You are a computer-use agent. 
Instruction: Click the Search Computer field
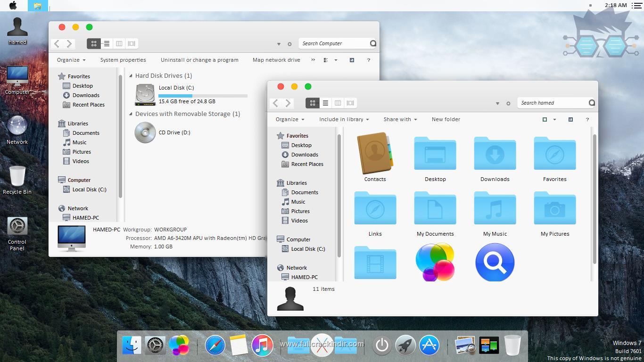click(337, 43)
